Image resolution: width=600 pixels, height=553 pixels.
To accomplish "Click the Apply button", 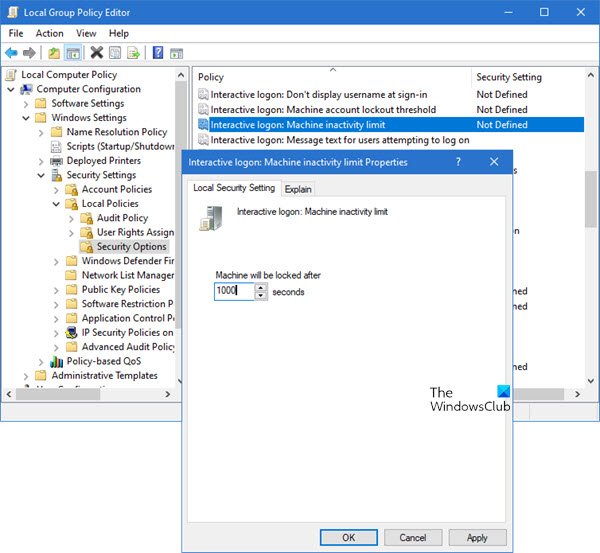I will (x=477, y=537).
